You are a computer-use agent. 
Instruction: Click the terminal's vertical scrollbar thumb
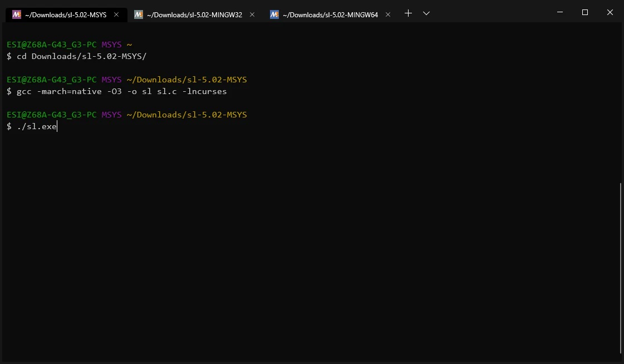(x=621, y=268)
